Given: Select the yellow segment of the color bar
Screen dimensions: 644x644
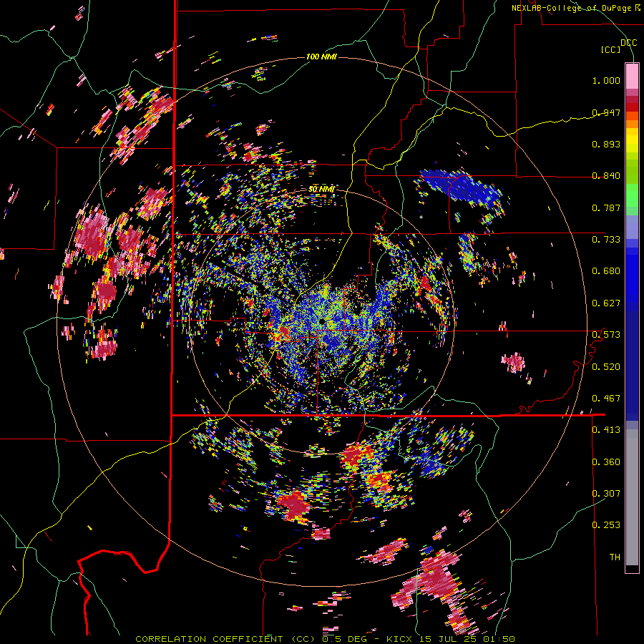Looking at the screenshot, I should click(632, 141).
